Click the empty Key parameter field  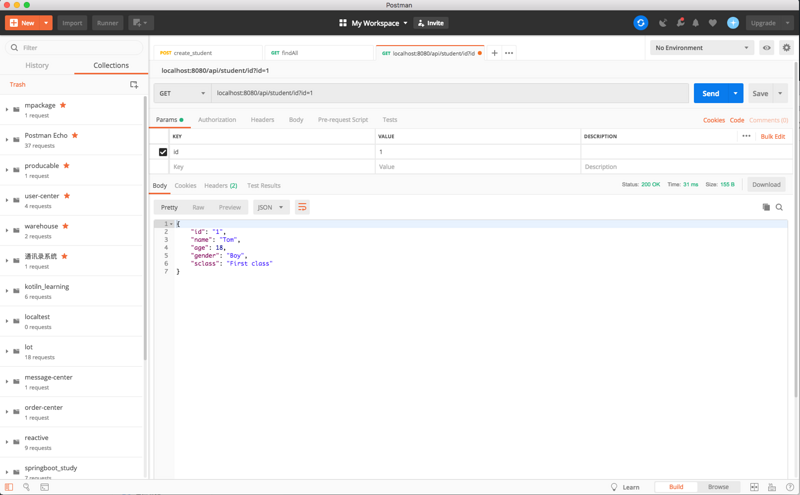pyautogui.click(x=272, y=167)
